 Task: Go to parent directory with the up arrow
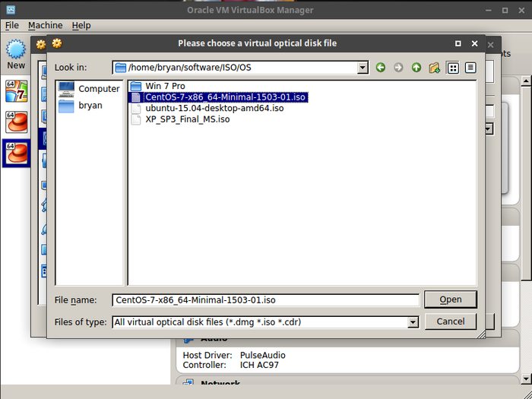pos(416,68)
